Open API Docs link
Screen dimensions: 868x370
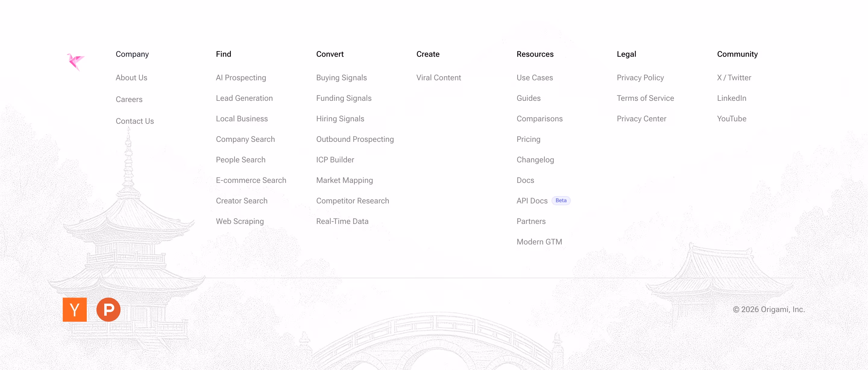click(532, 201)
